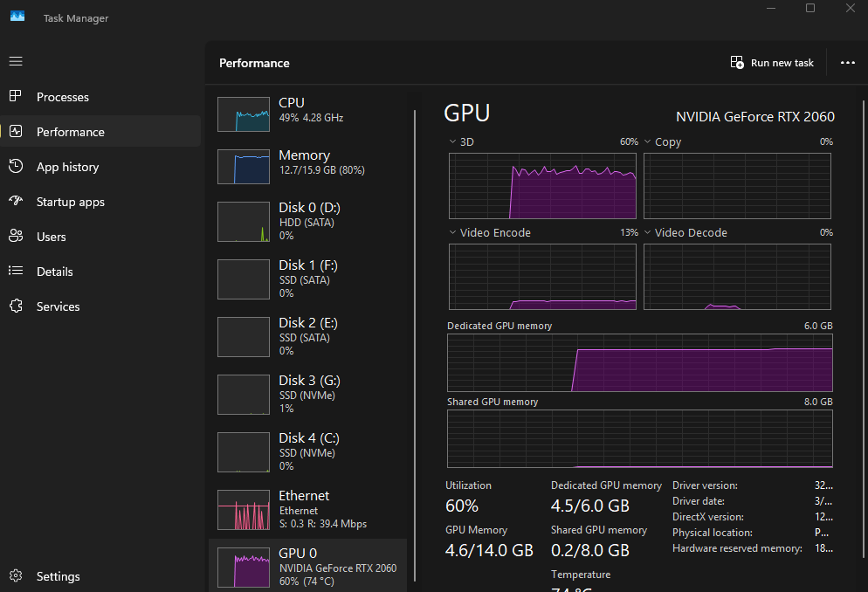Click the 4.5/6.0 GB dedicated memory value

pos(590,506)
